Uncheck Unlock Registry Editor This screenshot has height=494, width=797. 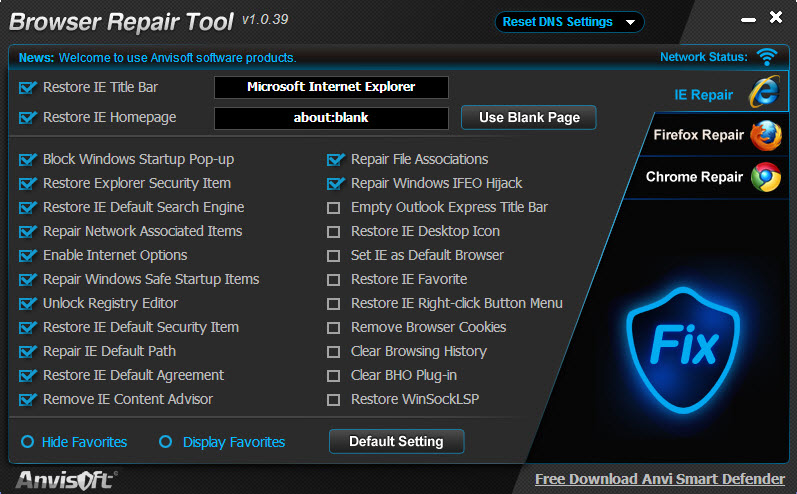[x=27, y=303]
